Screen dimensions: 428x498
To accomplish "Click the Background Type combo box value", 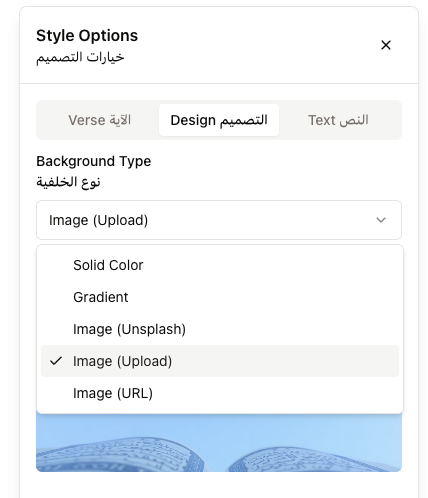I will [x=219, y=220].
